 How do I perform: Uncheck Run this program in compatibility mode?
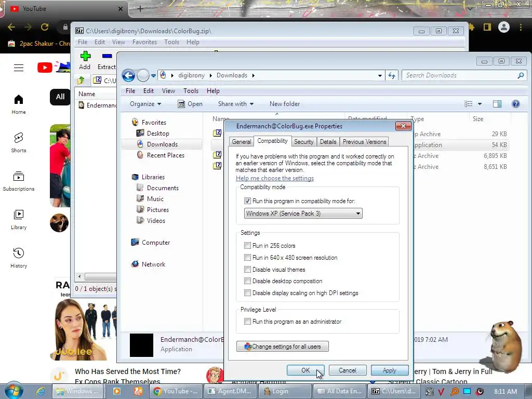[x=247, y=201]
